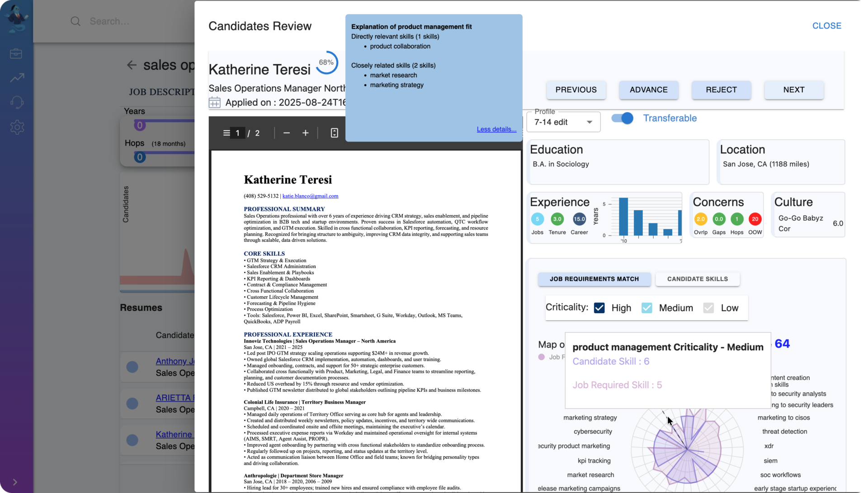Close the Candidates Review dialog
This screenshot has height=493, width=868.
coord(827,26)
